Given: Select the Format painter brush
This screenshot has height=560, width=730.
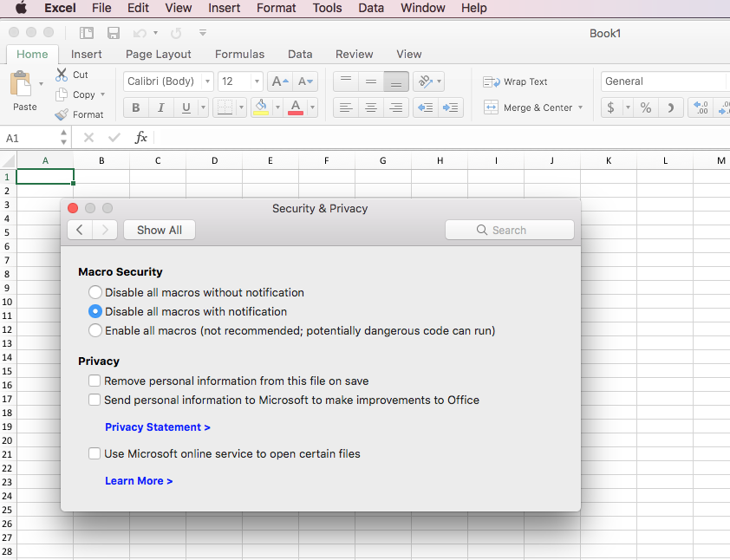Looking at the screenshot, I should pos(62,114).
